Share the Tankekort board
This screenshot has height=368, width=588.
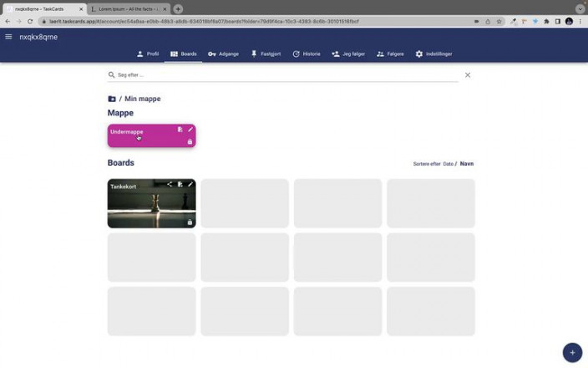170,184
